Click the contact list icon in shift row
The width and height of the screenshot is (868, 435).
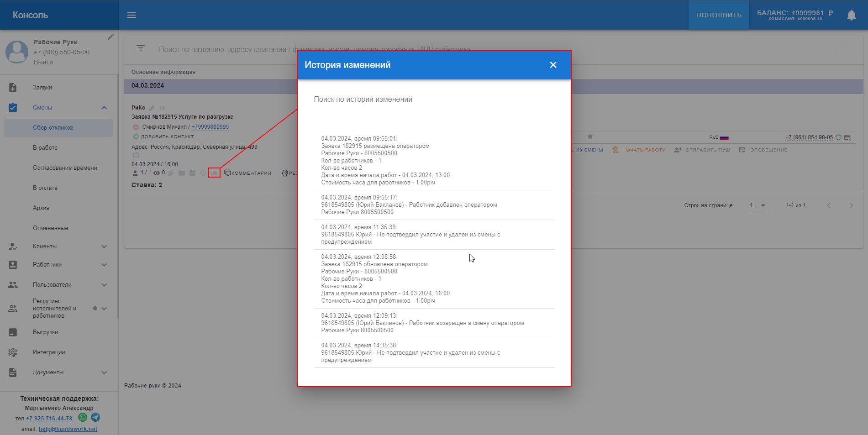click(x=171, y=173)
